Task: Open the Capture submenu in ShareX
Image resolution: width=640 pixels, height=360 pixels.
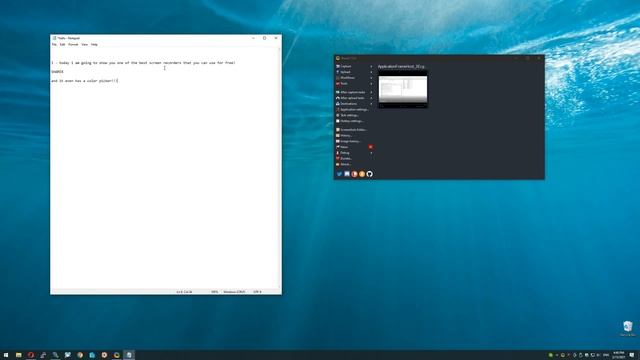Action: coord(353,66)
